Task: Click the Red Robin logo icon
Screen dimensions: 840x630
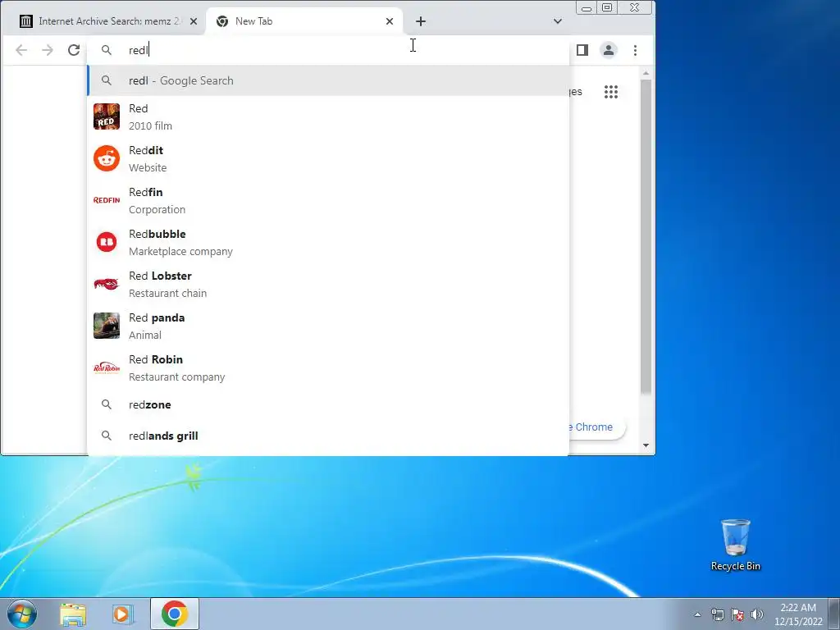Action: click(x=107, y=367)
